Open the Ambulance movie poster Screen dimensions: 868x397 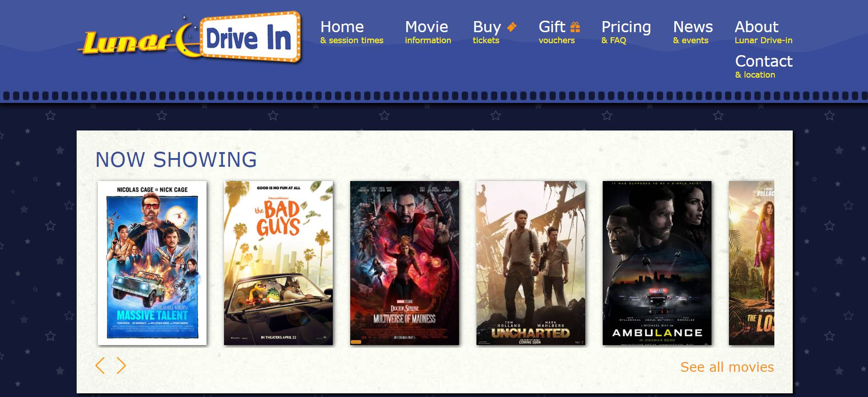coord(657,263)
